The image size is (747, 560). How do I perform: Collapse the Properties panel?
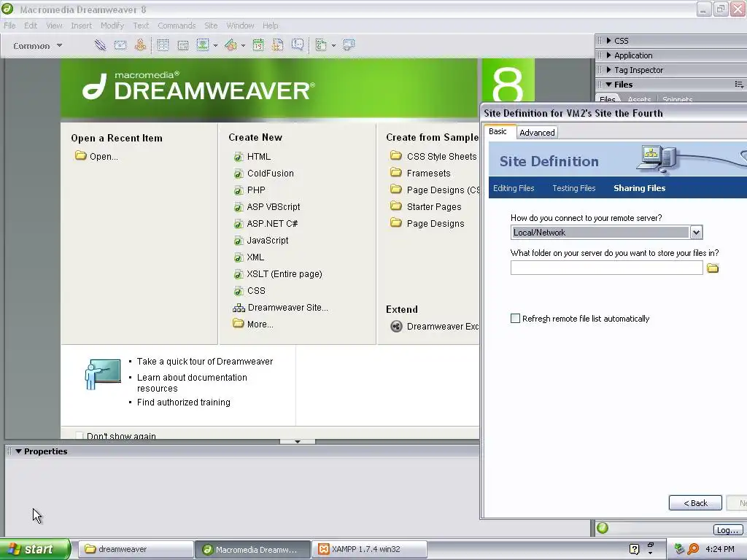click(x=18, y=451)
